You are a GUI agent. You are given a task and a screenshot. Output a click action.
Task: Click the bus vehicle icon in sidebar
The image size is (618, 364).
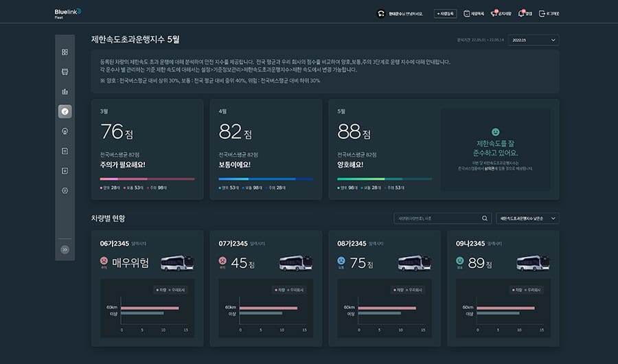tap(65, 71)
